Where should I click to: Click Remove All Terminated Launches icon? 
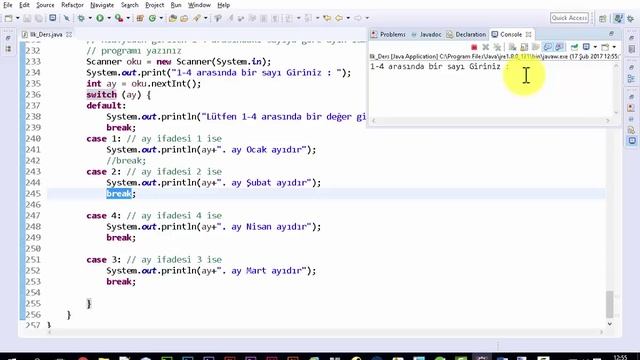click(497, 47)
